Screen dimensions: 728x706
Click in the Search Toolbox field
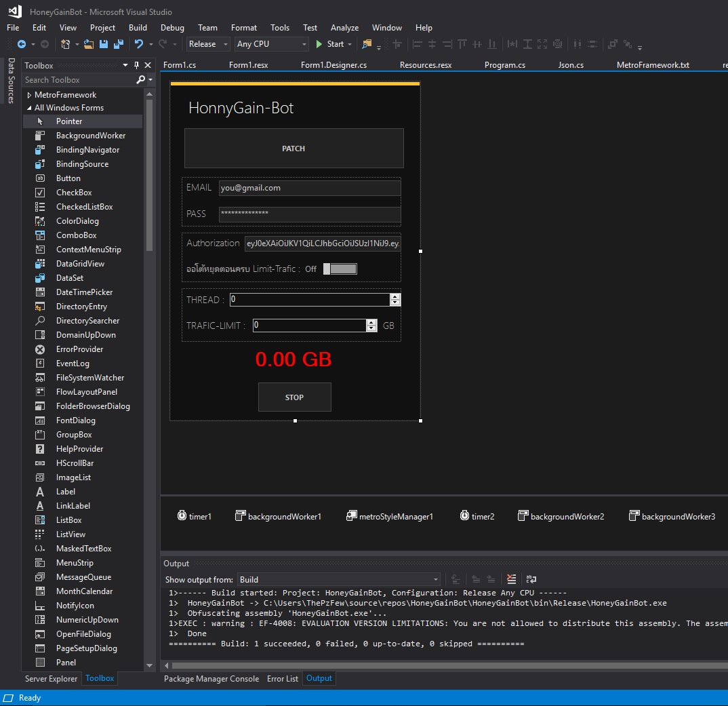pyautogui.click(x=79, y=80)
